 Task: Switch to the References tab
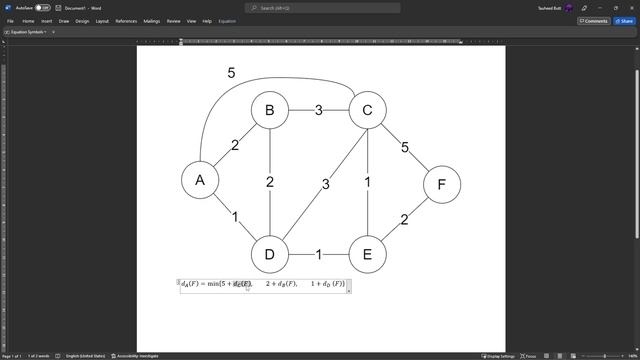tap(126, 21)
